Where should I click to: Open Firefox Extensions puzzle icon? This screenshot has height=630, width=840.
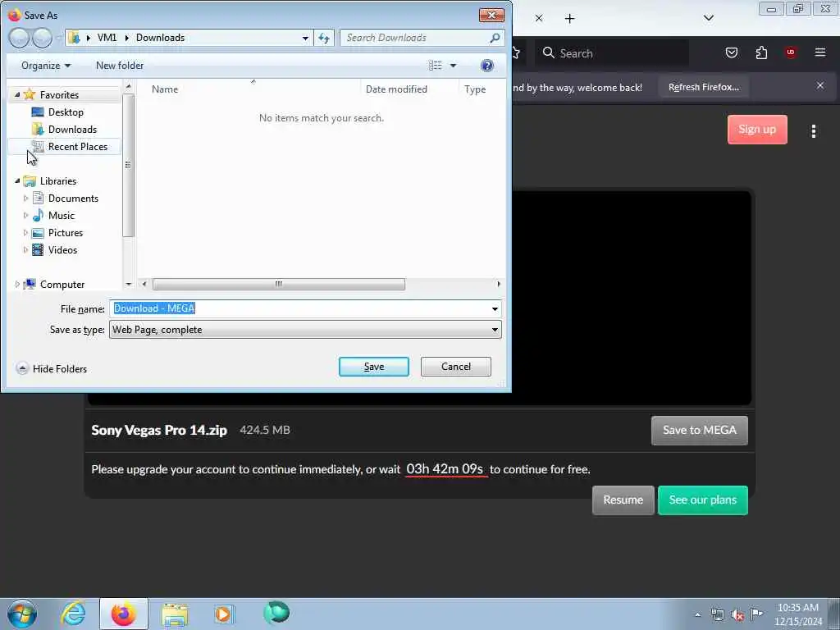coord(761,52)
